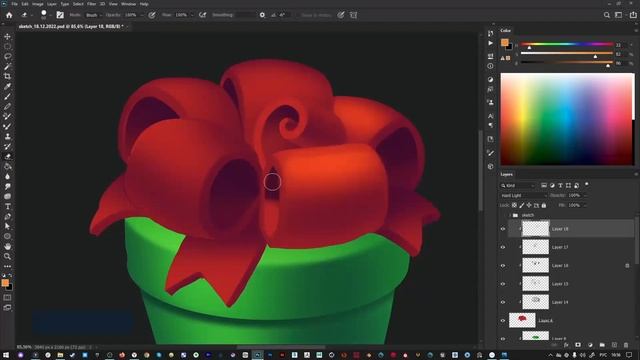Select the Zoom tool
The height and width of the screenshot is (360, 640).
click(7, 256)
